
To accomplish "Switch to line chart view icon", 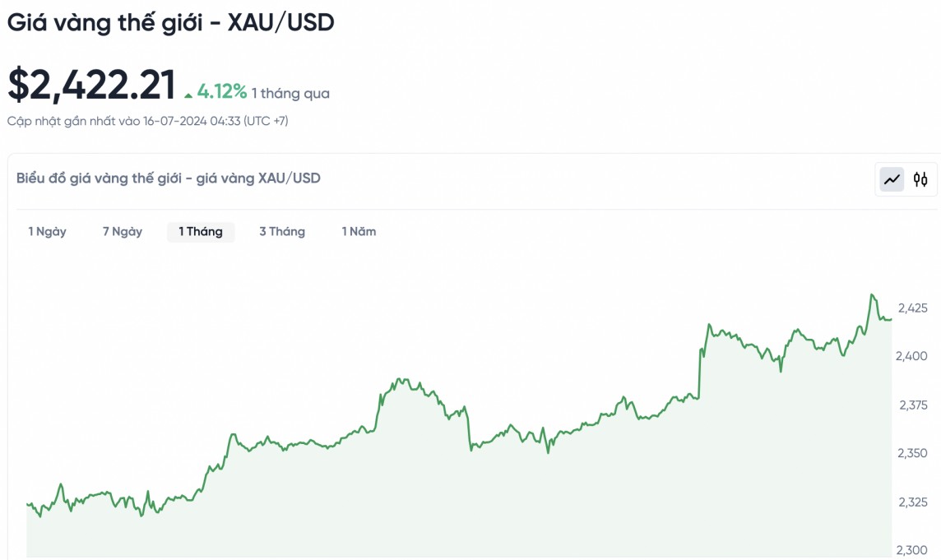I will click(892, 179).
